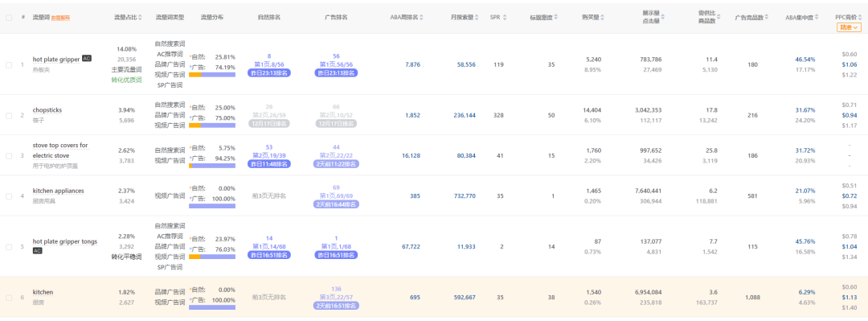
Task: Check the stove top covers row
Action: [8, 156]
